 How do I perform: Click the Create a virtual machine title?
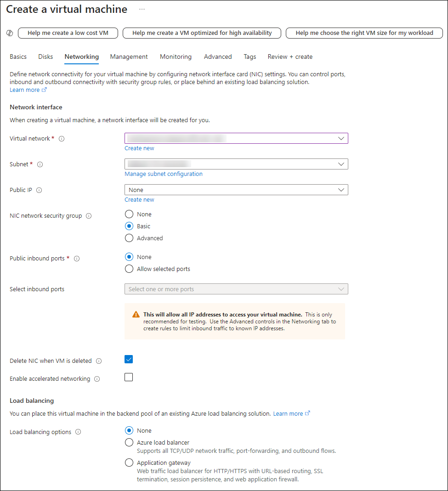point(67,9)
